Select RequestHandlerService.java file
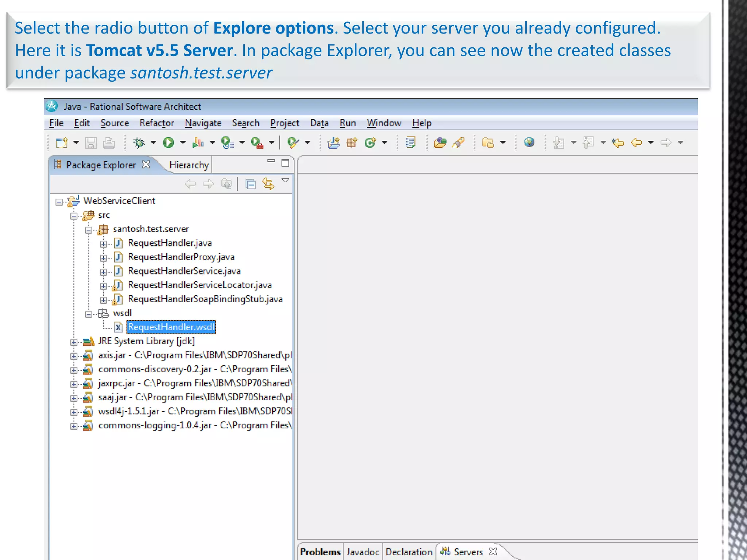 click(x=184, y=271)
